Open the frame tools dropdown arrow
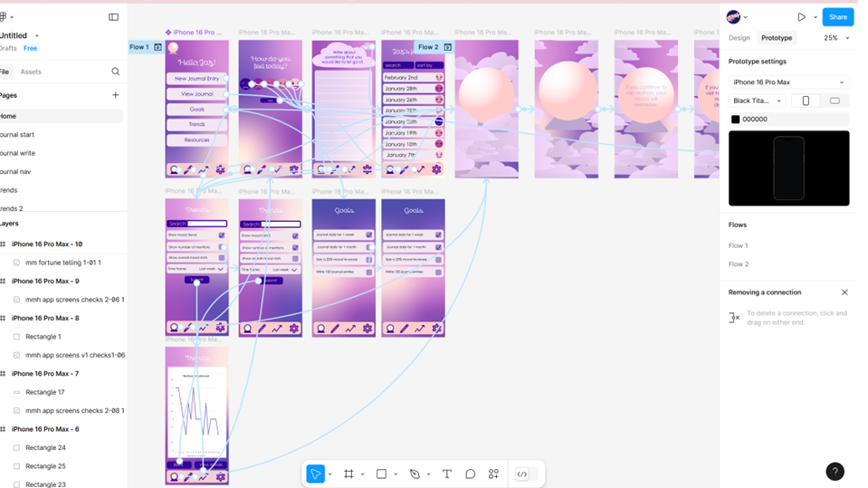 [x=363, y=474]
